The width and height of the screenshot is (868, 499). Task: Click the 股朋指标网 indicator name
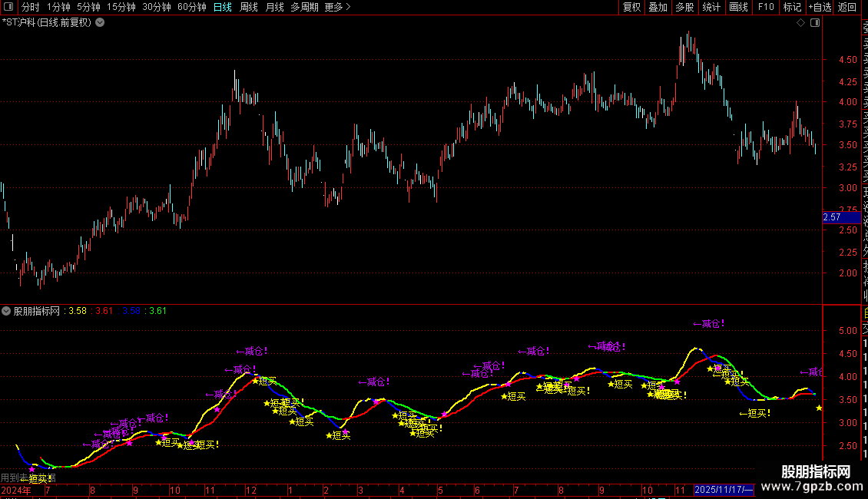[x=37, y=311]
